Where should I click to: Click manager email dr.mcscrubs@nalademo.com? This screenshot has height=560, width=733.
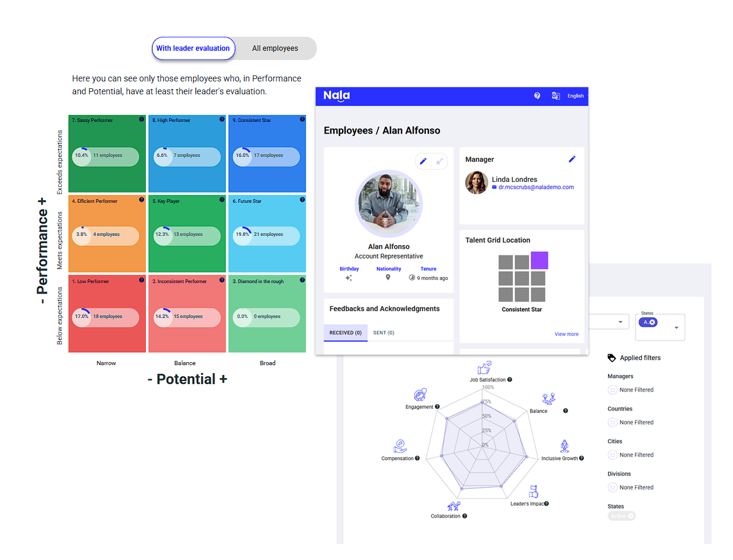pos(536,187)
